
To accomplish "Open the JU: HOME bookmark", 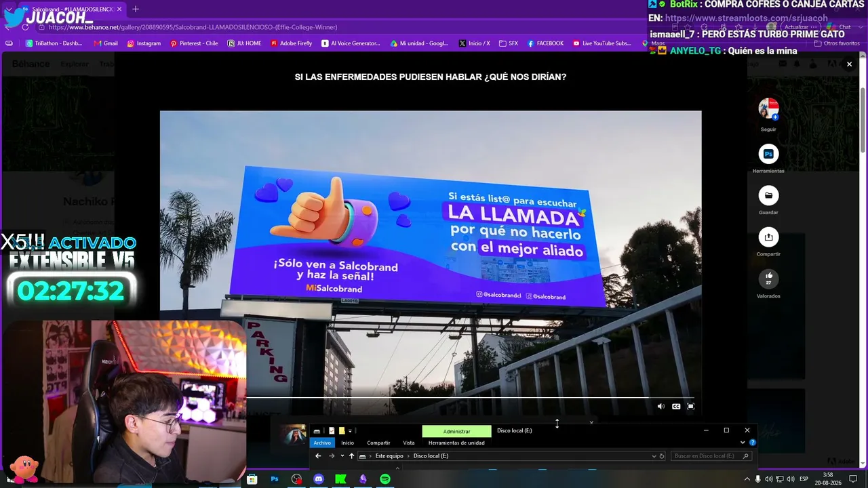I will pyautogui.click(x=244, y=43).
